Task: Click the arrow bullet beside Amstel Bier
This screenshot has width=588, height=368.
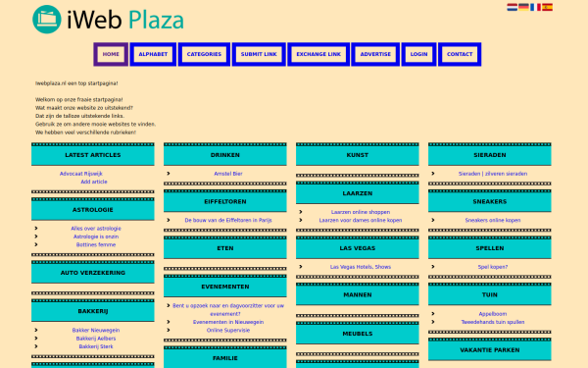Action: click(x=169, y=174)
